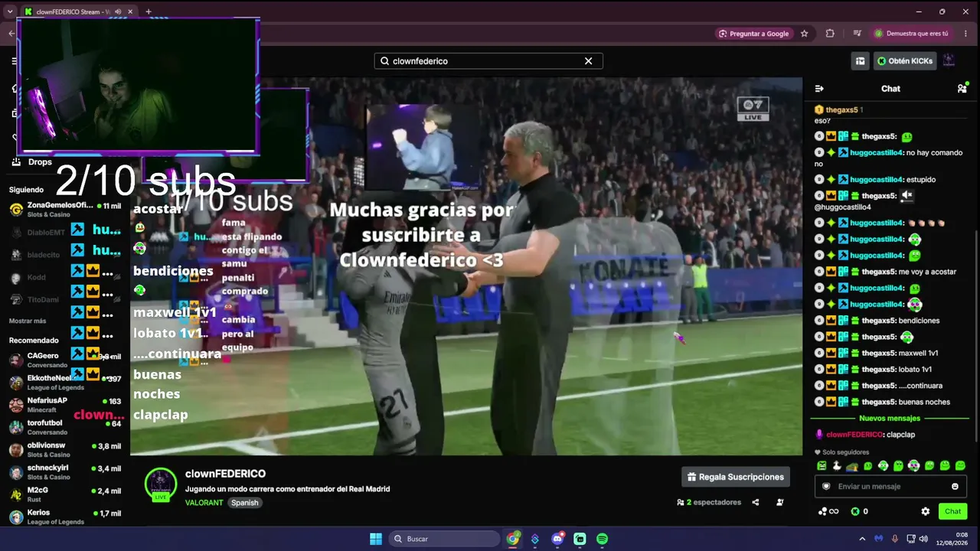Image resolution: width=980 pixels, height=551 pixels.
Task: Insert the white goose emote
Action: tap(837, 465)
